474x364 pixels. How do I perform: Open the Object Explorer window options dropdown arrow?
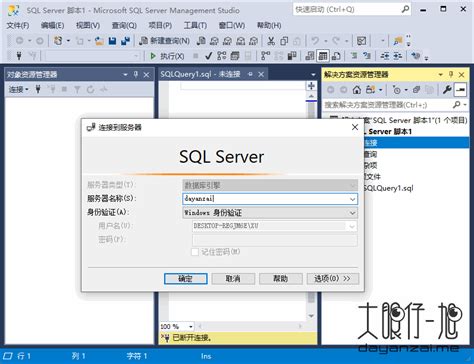pos(125,74)
